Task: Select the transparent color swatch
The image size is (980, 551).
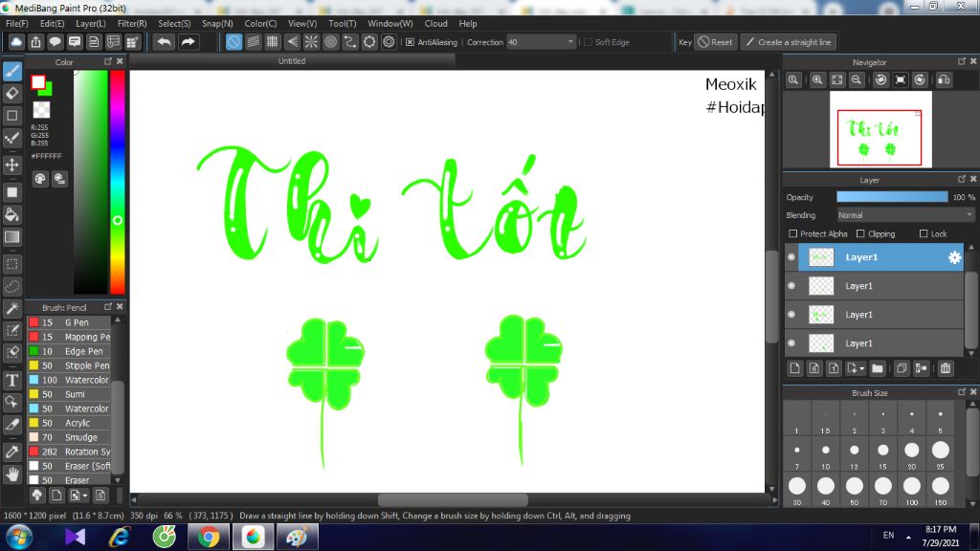Action: coord(41,110)
